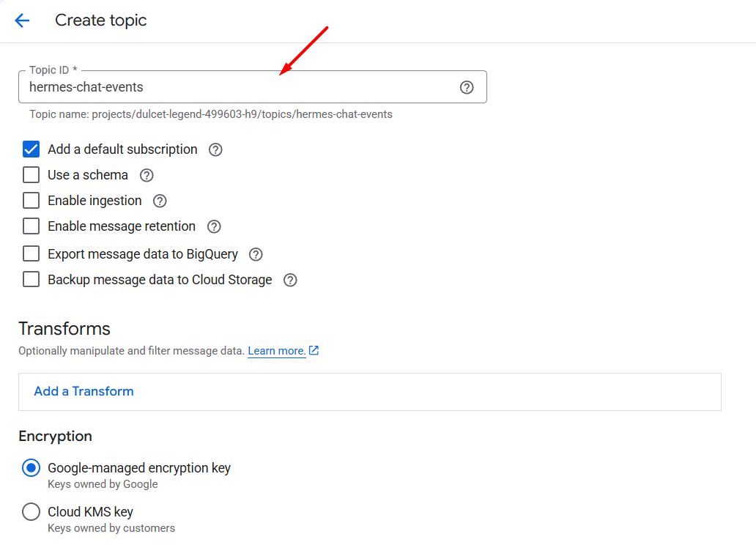This screenshot has height=545, width=756.
Task: Click the Create topic page title
Action: tap(101, 21)
